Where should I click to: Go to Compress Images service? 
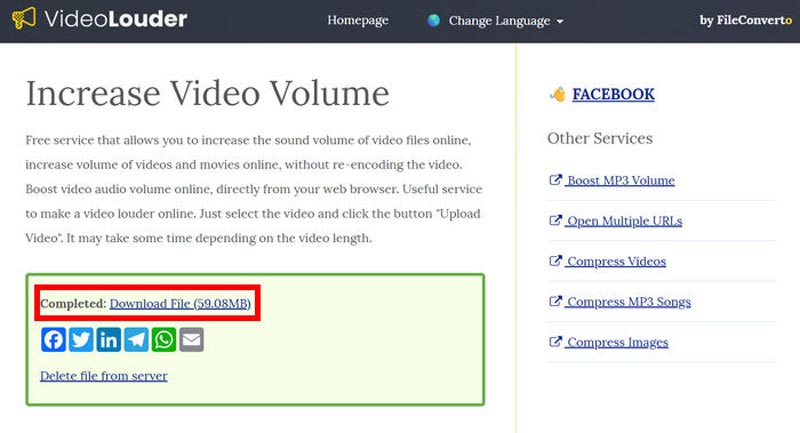pos(617,343)
